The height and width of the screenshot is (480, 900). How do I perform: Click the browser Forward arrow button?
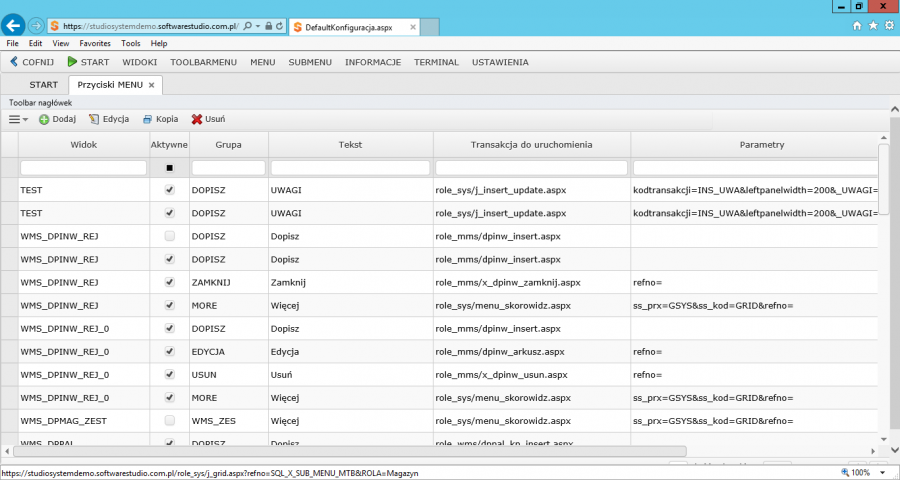point(36,26)
